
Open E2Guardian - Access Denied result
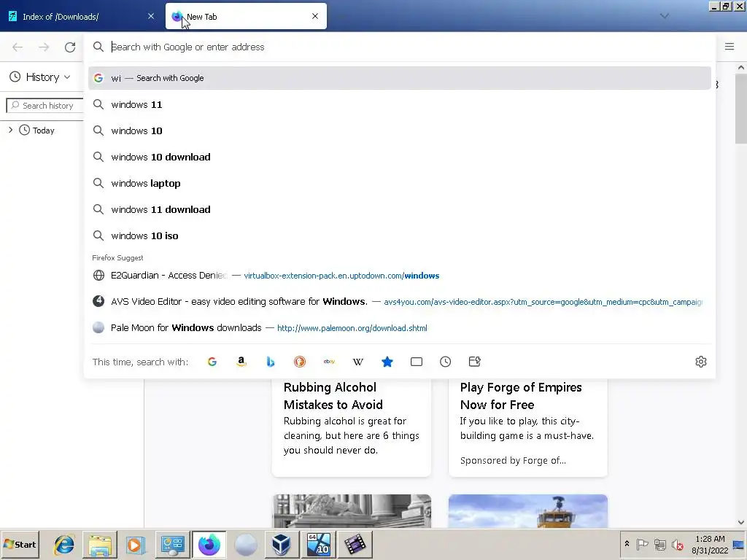[399, 275]
